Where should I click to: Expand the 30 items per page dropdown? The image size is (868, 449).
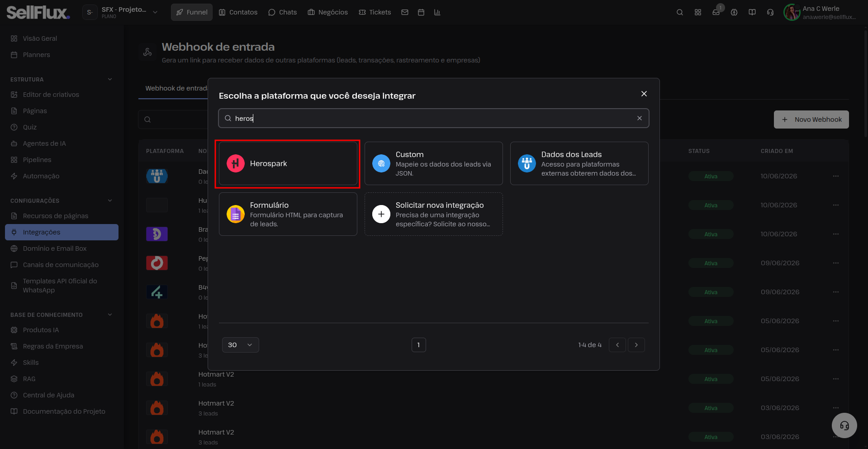point(241,345)
